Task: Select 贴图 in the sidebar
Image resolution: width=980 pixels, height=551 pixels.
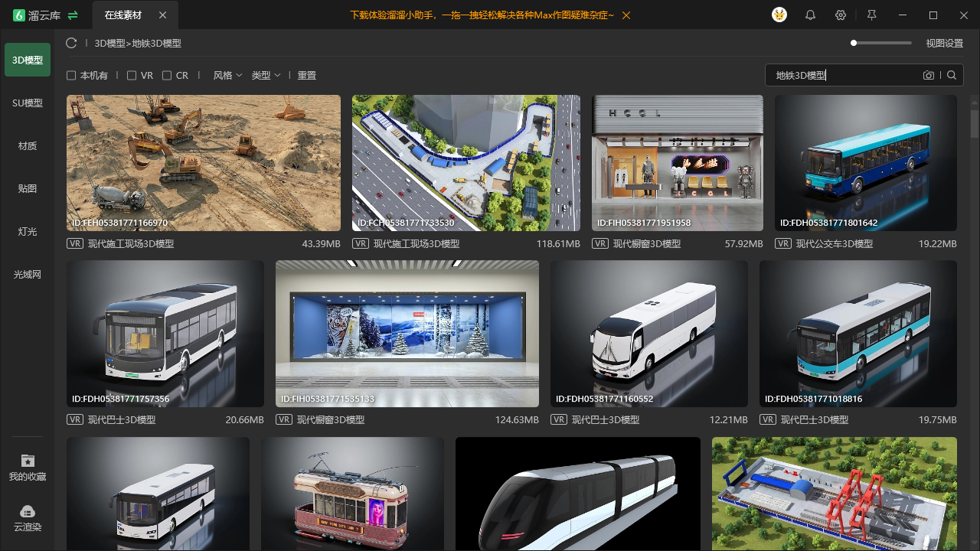Action: coord(28,188)
